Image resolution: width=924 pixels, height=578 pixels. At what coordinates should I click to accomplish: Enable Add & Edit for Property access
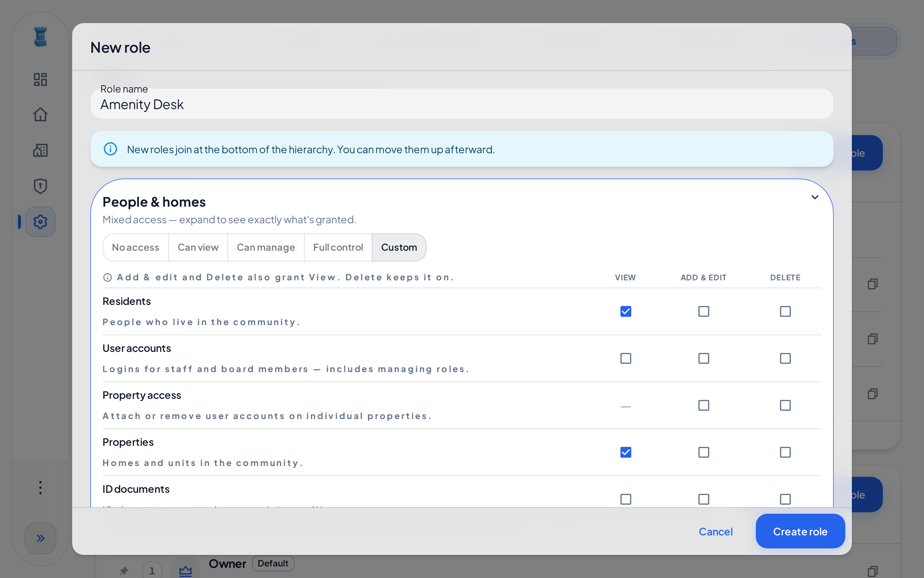[x=703, y=406]
